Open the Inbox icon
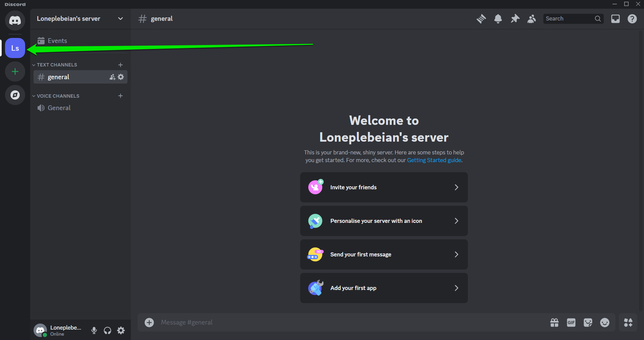This screenshot has width=644, height=340. tap(615, 19)
